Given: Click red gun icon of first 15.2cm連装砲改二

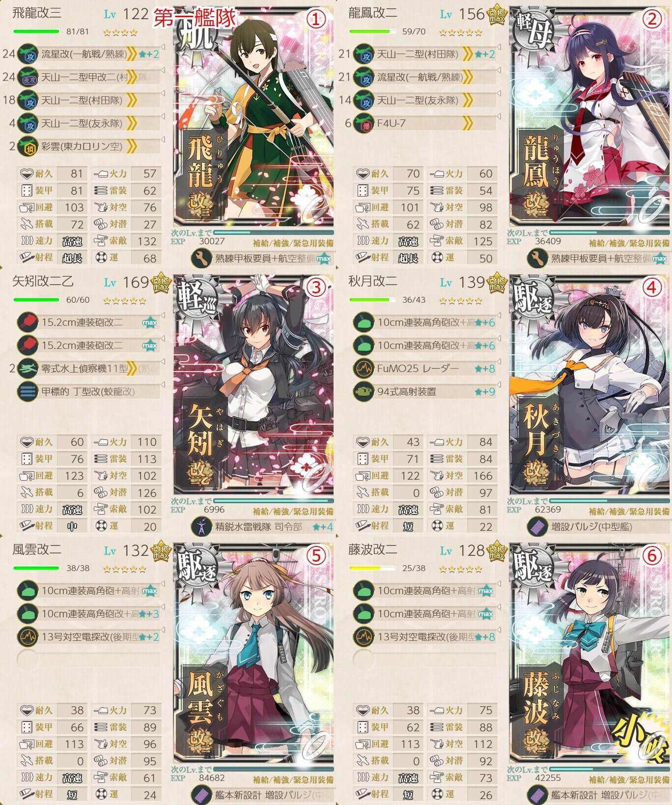Looking at the screenshot, I should (x=28, y=322).
